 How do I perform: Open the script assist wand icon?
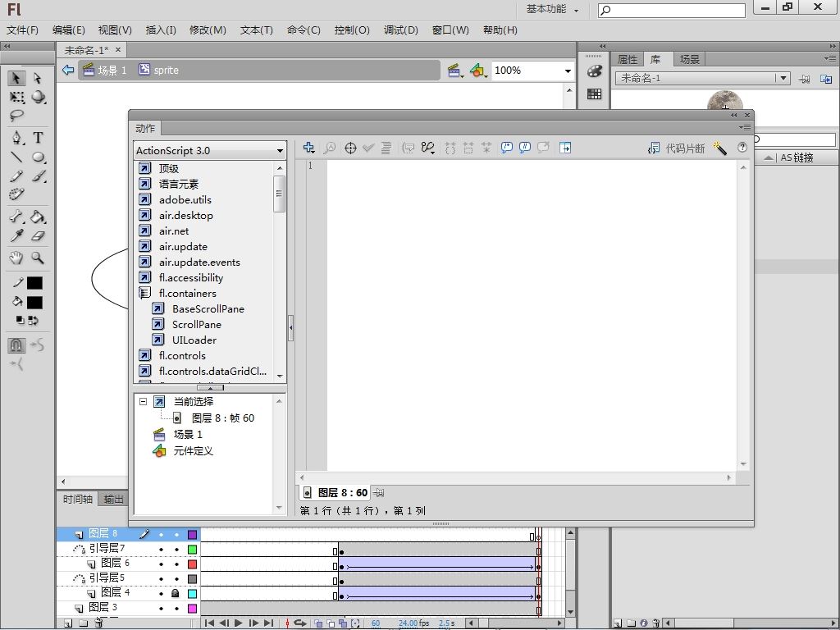pyautogui.click(x=719, y=148)
